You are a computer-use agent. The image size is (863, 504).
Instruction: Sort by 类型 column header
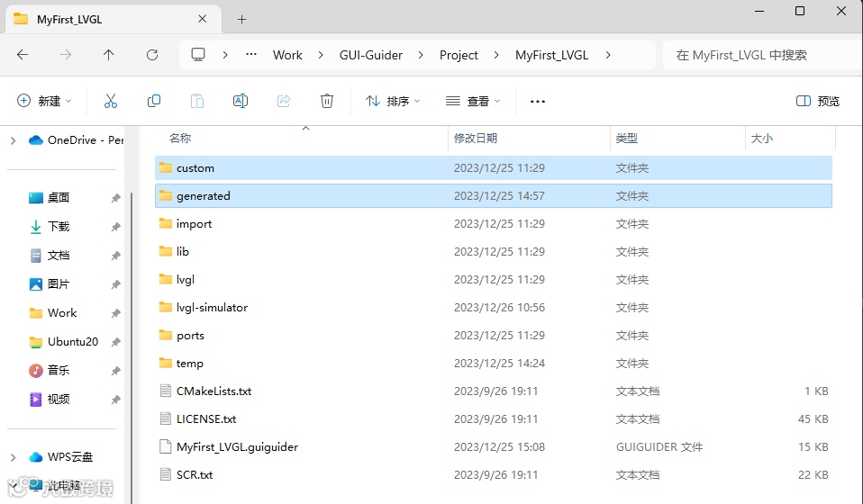point(627,138)
